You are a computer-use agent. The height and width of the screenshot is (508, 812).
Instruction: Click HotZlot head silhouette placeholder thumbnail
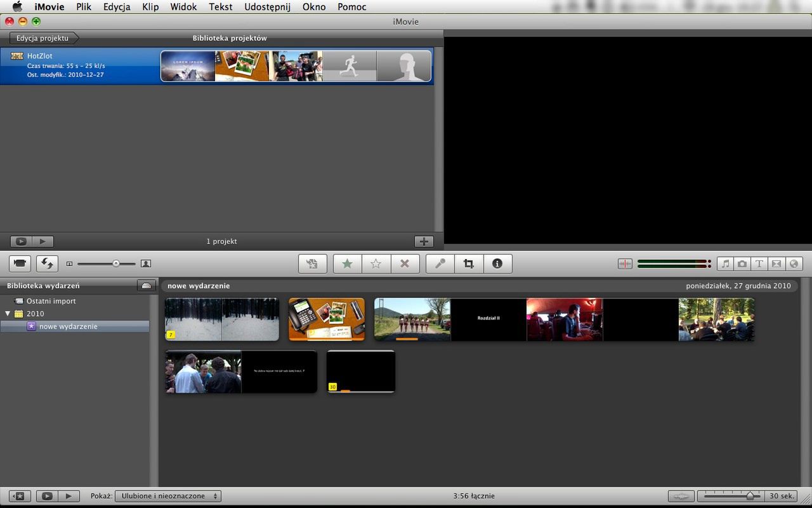coord(404,66)
